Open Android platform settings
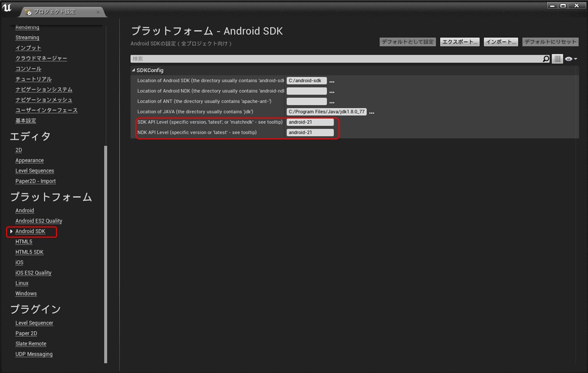588x373 pixels. 24,211
